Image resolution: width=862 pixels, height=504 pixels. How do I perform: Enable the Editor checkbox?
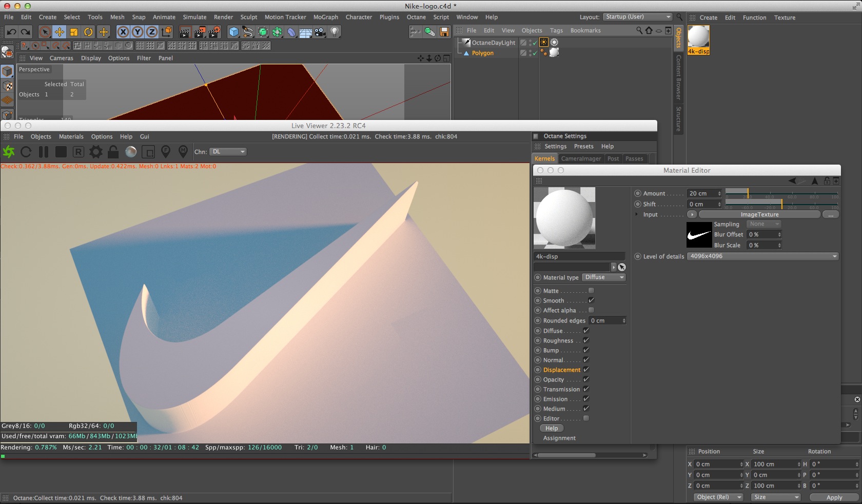(586, 418)
